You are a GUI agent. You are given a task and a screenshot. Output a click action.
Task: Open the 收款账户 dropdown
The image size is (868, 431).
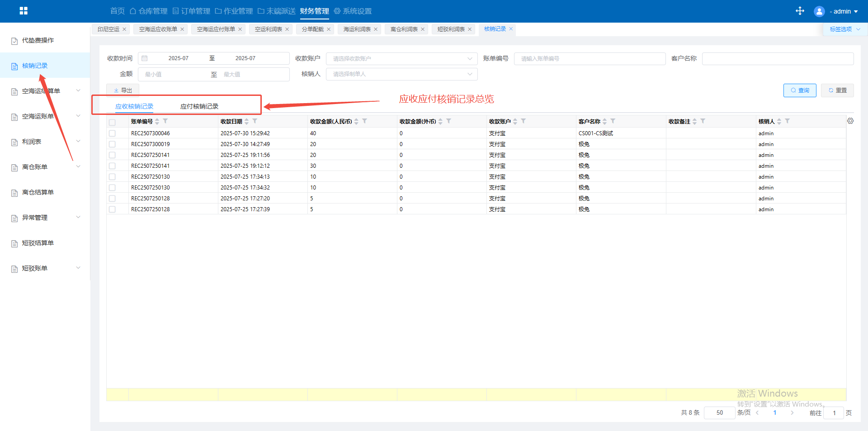tap(401, 59)
